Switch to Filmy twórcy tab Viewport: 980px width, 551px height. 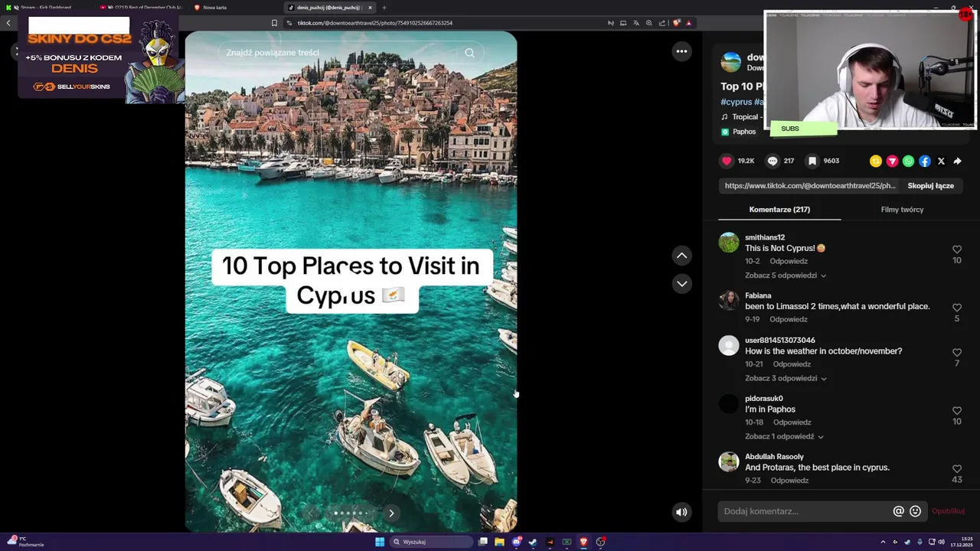[902, 210]
